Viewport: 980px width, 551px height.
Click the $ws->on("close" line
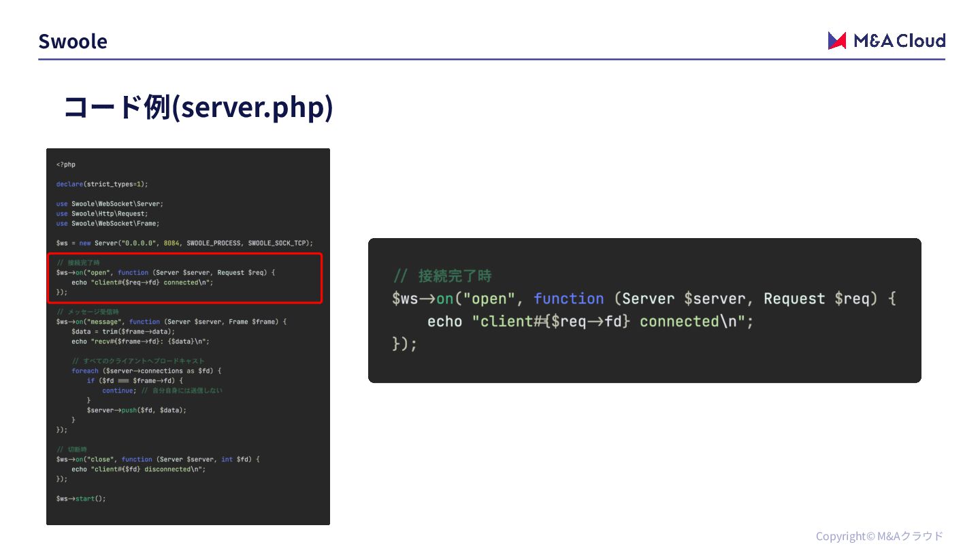[158, 459]
